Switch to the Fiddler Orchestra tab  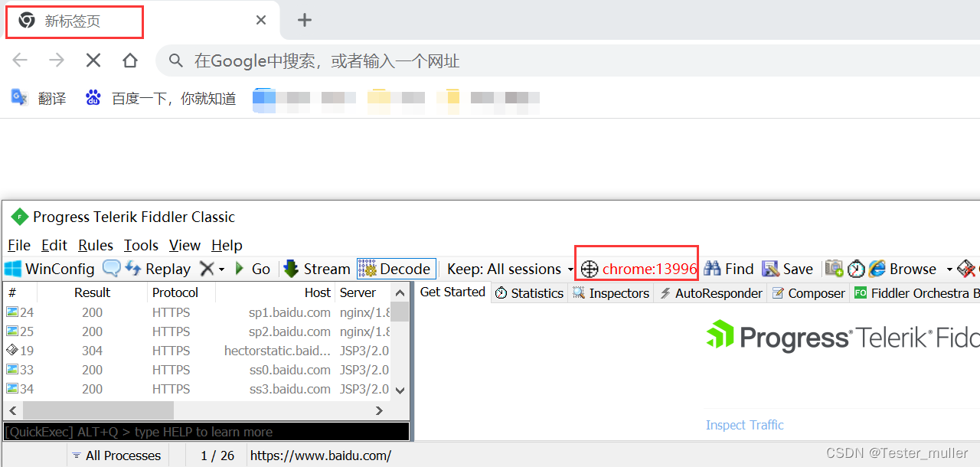[x=916, y=292]
